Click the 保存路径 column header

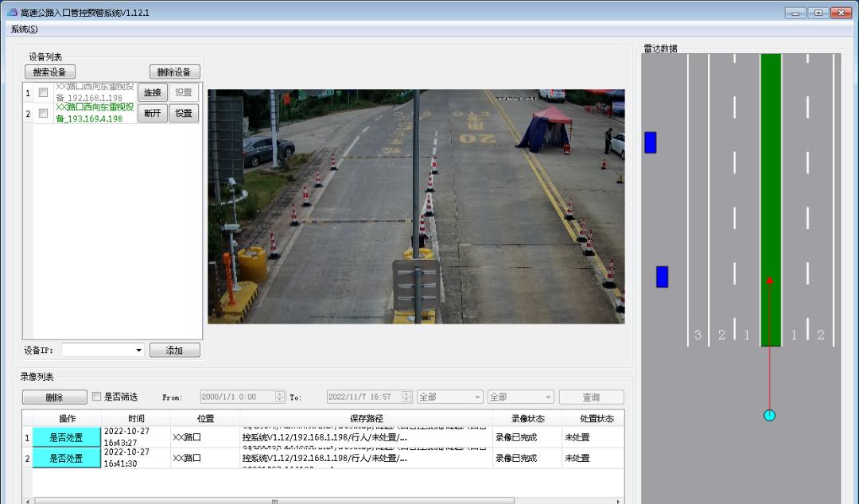[366, 418]
